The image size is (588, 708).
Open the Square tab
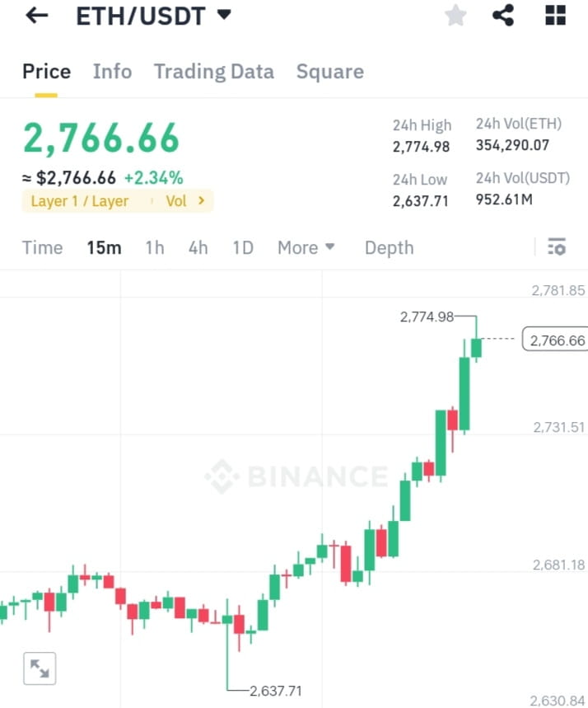[x=329, y=72]
